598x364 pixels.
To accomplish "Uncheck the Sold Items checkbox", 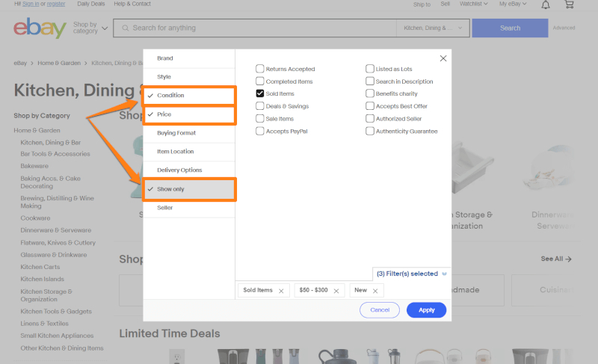I will 260,93.
